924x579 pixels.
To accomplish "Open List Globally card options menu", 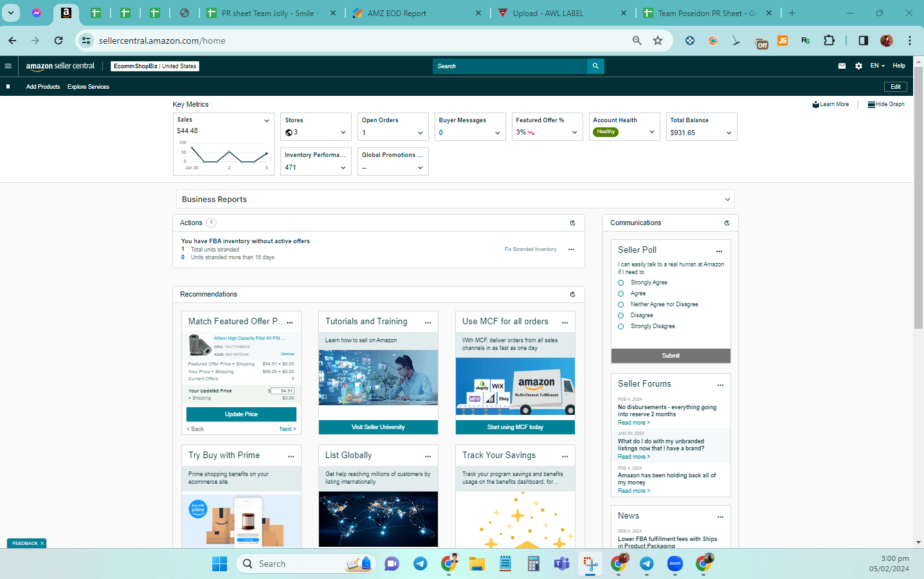I will point(428,456).
